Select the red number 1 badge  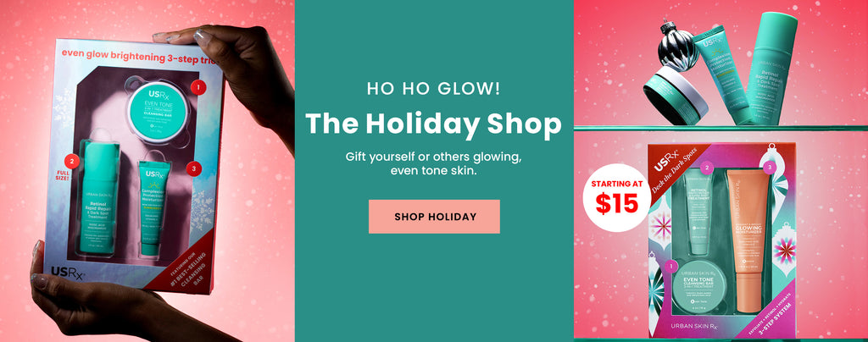[198, 87]
